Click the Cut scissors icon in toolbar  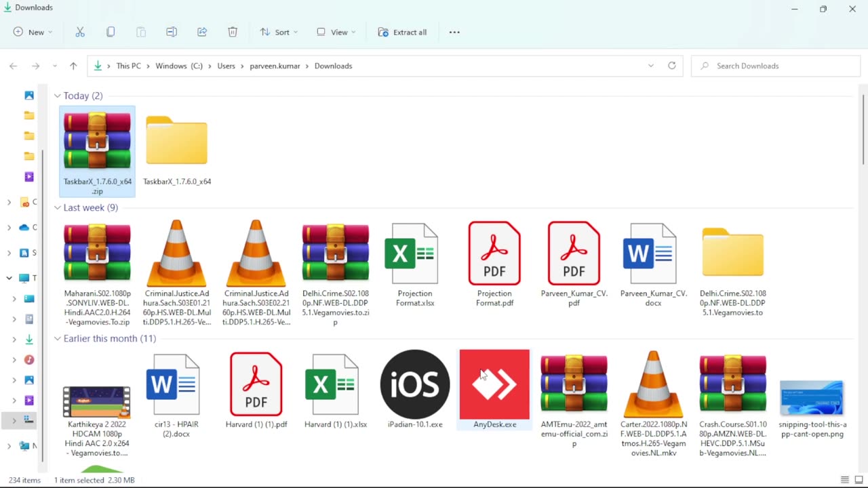pos(80,32)
